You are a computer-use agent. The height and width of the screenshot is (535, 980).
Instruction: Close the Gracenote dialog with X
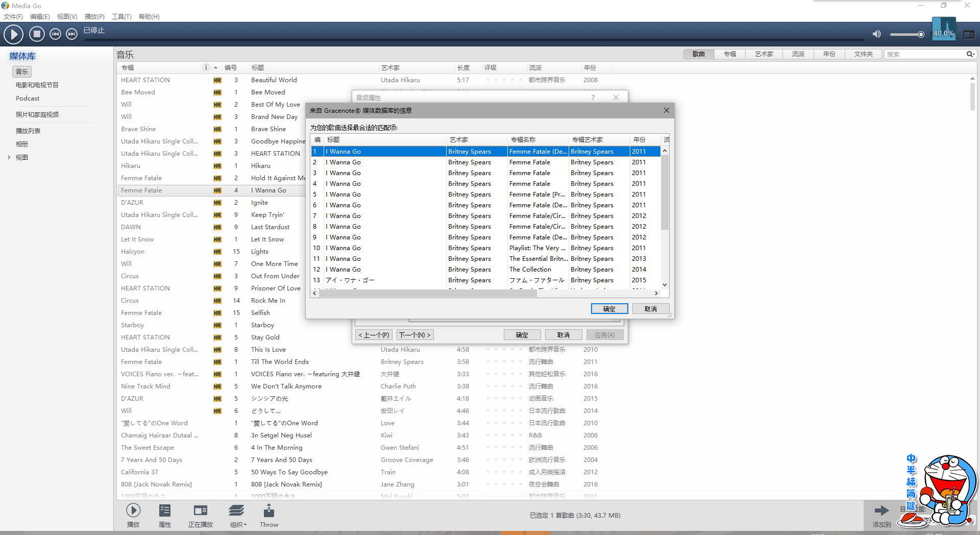click(666, 110)
